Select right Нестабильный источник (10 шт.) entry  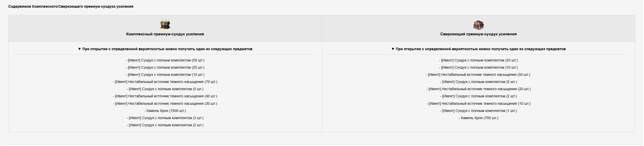[x=478, y=104]
